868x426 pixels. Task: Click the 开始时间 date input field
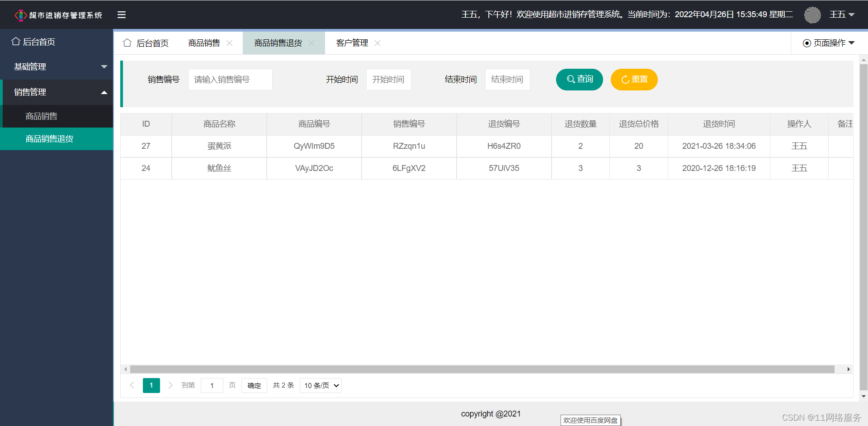[388, 80]
